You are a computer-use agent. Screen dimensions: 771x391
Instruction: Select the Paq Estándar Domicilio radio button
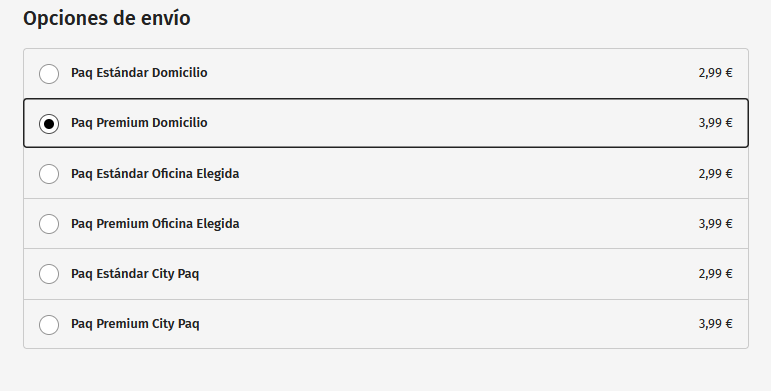[49, 74]
